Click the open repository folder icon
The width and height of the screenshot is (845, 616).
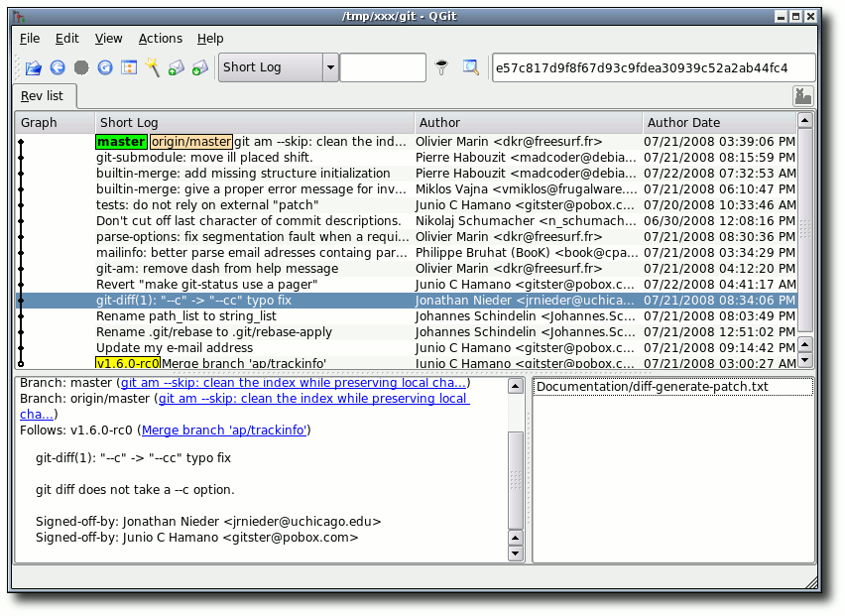coord(34,67)
